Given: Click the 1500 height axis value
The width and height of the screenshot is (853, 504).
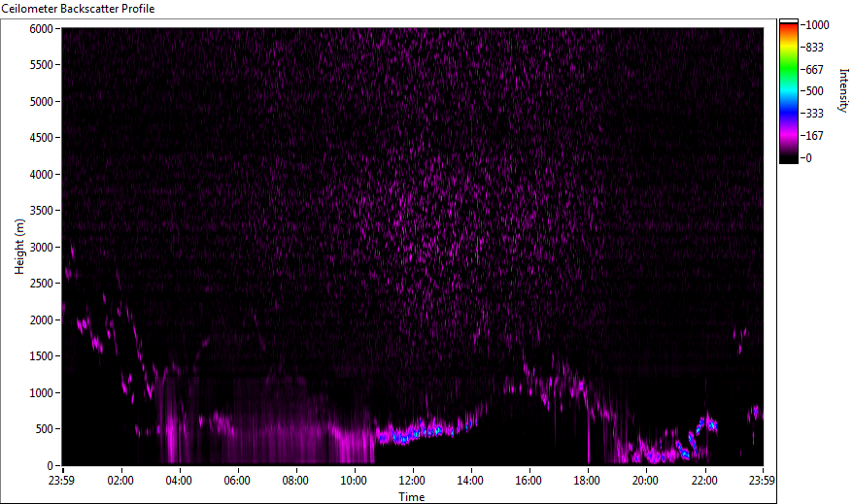Looking at the screenshot, I should click(42, 356).
